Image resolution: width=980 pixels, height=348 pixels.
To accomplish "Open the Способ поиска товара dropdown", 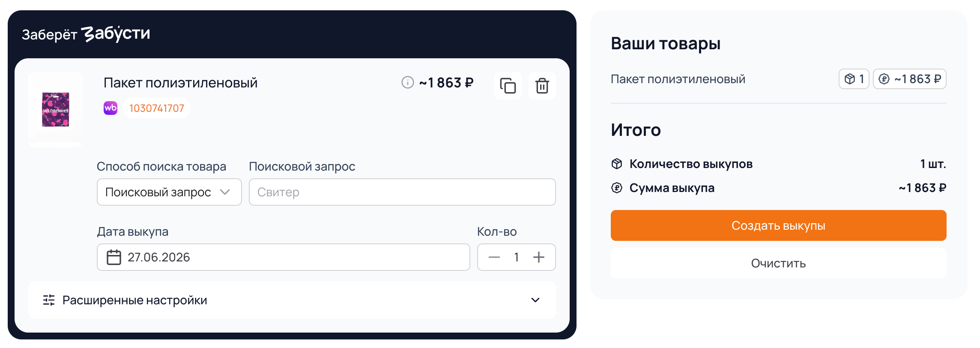I will [x=169, y=192].
